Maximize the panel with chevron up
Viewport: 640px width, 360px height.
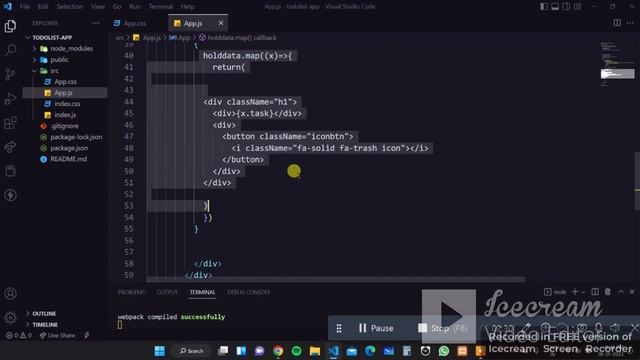(x=621, y=291)
